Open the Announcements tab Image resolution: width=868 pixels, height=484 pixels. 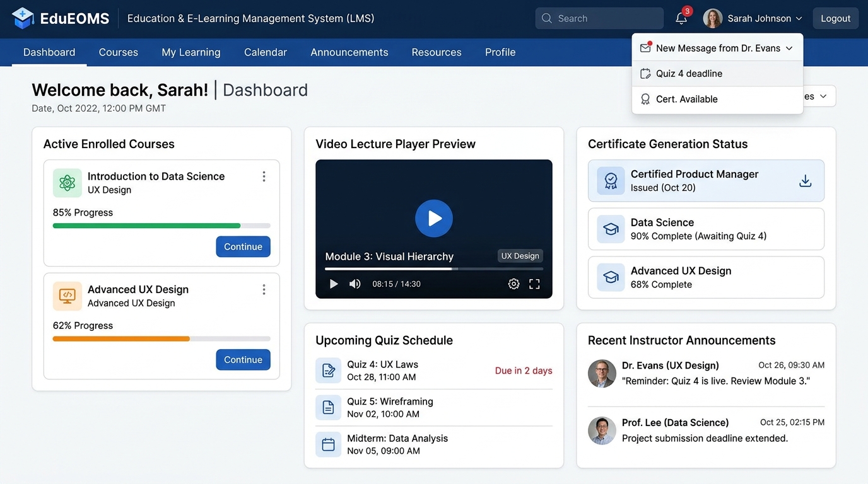click(349, 52)
